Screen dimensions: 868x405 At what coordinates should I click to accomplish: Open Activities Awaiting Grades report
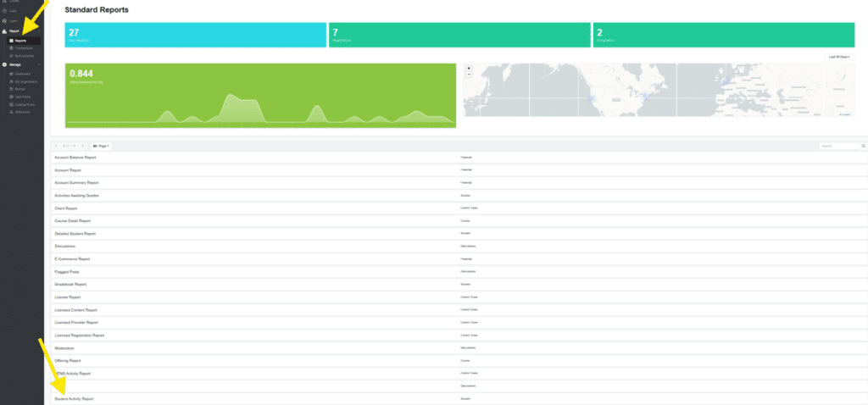tap(459, 196)
